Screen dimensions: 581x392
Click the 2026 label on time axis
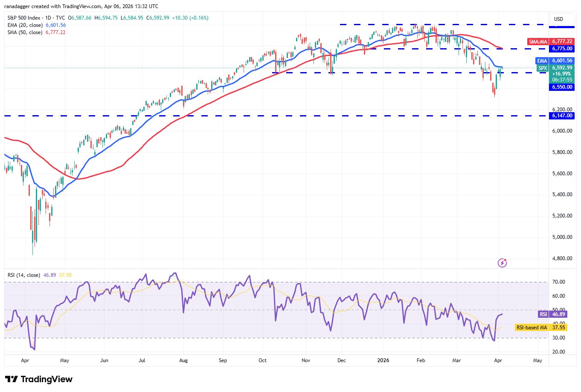tap(383, 360)
